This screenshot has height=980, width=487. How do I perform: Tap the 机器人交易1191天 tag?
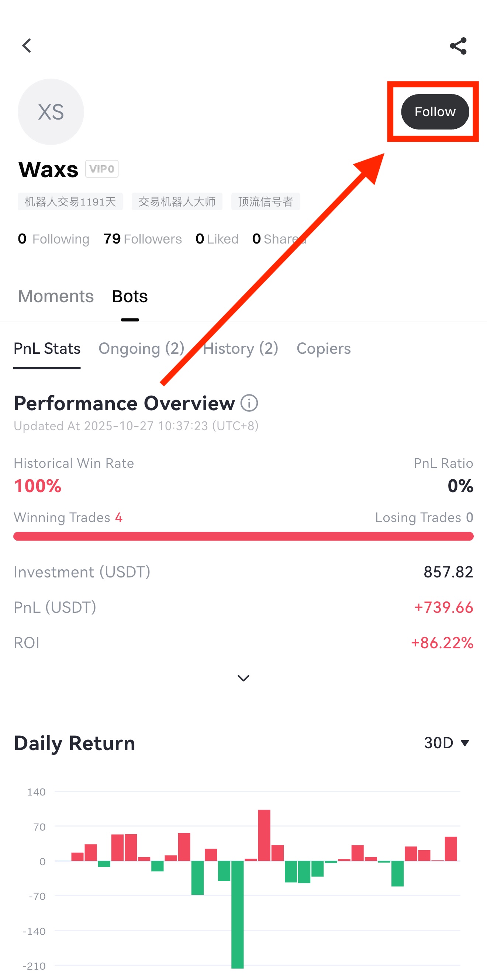(x=70, y=201)
